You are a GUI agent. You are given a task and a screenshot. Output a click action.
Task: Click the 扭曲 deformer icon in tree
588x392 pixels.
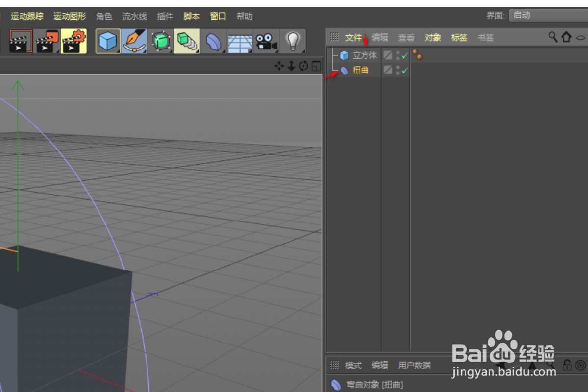344,71
